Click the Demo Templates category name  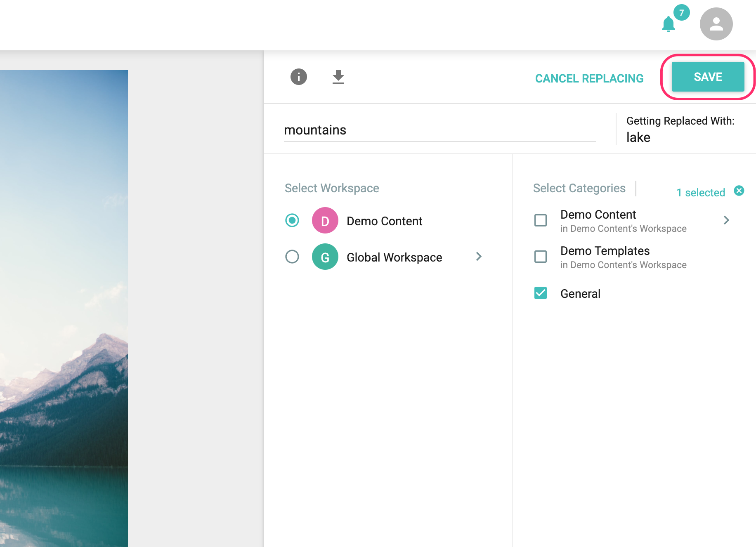click(605, 251)
